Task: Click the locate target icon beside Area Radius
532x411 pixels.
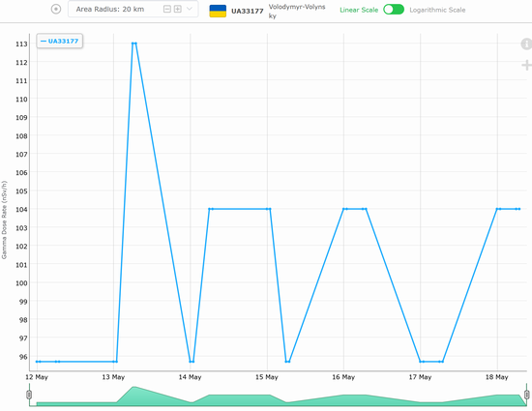Action: coord(56,9)
